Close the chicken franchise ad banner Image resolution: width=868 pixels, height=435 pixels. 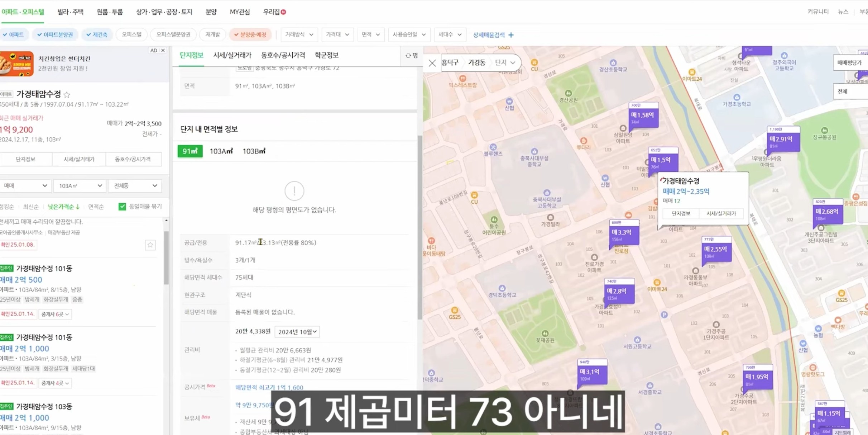(x=163, y=51)
